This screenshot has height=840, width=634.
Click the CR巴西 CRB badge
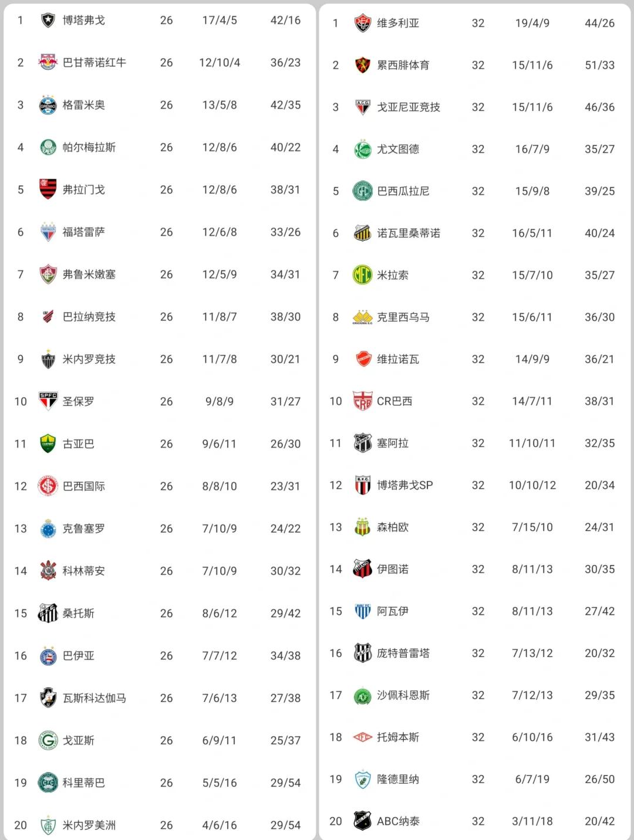[x=363, y=401]
